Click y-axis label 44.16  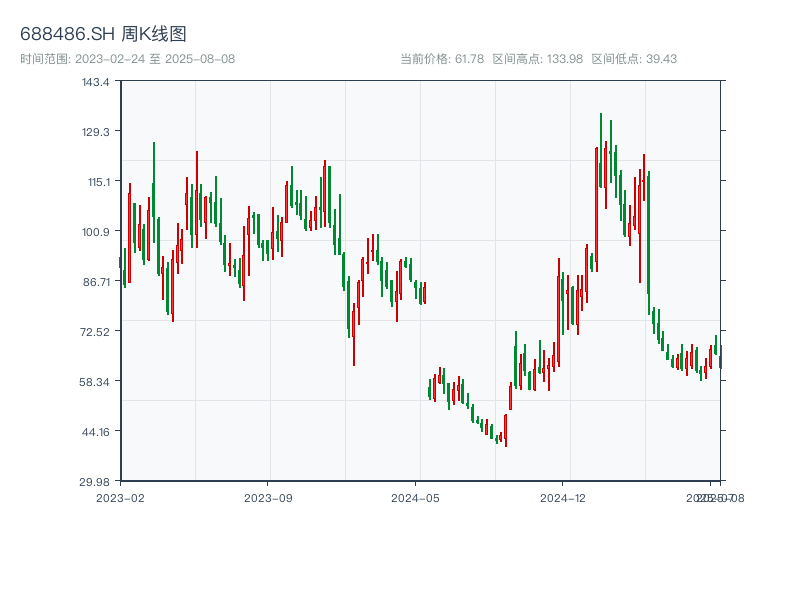point(95,432)
